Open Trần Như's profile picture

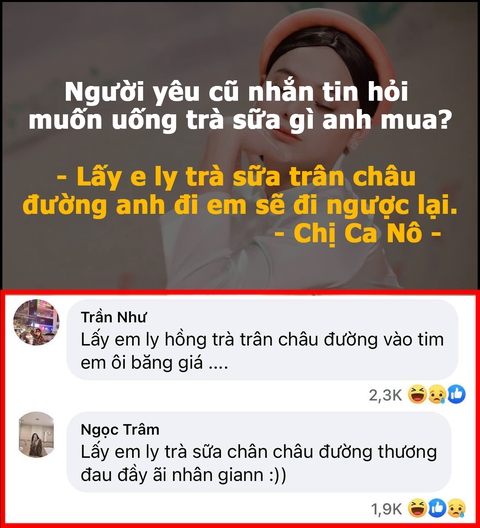[x=36, y=322]
